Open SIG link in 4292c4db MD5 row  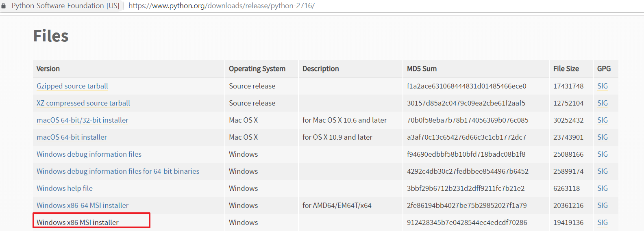tap(603, 171)
